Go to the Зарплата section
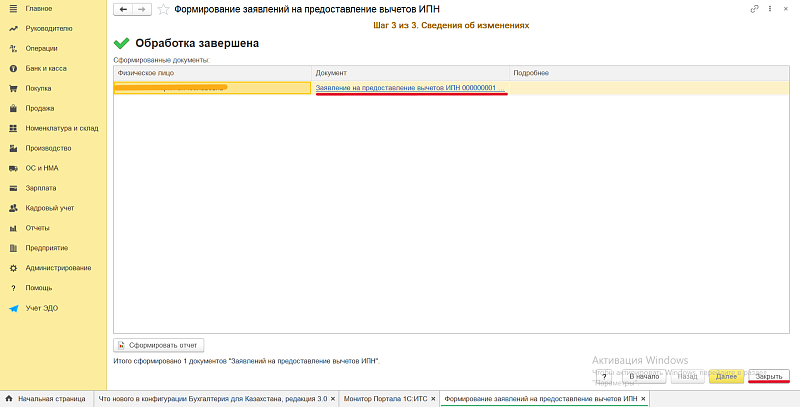This screenshot has height=407, width=800. pyautogui.click(x=42, y=188)
